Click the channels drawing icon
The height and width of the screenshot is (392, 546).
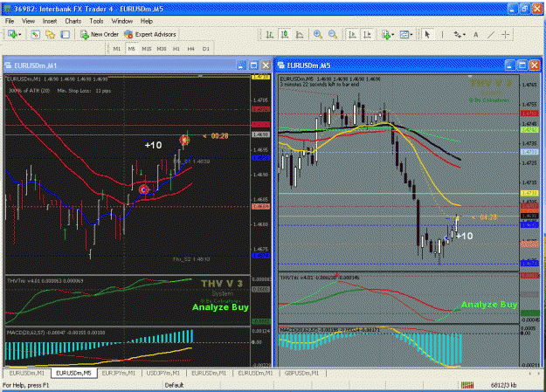pos(457,34)
